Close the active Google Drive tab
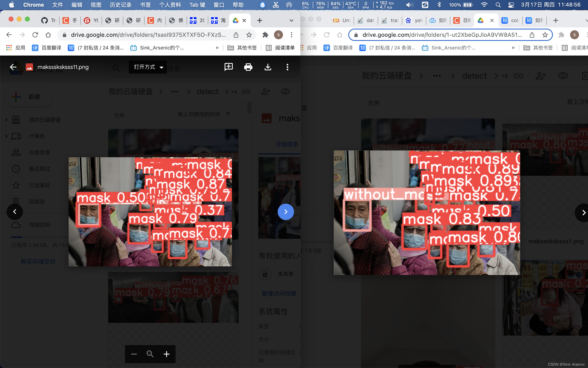Viewport: 588px width, 368px height. 244,20
